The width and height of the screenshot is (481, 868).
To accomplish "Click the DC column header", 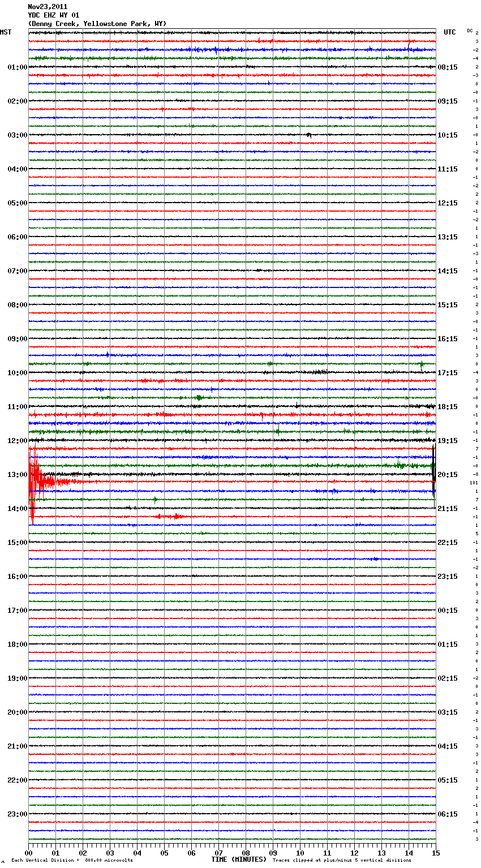I will 470,31.
